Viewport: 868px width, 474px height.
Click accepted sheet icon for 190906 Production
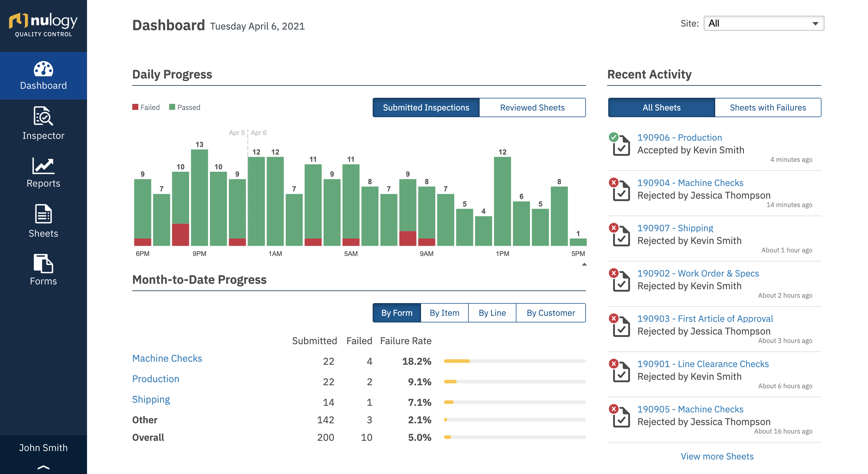click(620, 146)
